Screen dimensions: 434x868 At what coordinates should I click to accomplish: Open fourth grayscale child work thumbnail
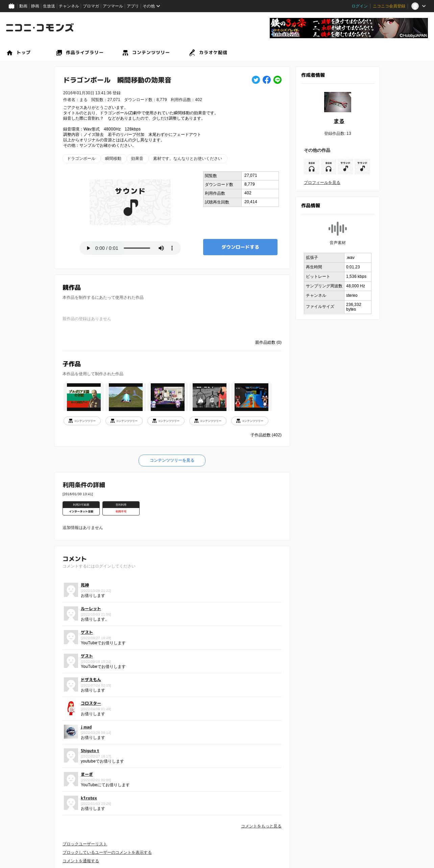tap(210, 397)
